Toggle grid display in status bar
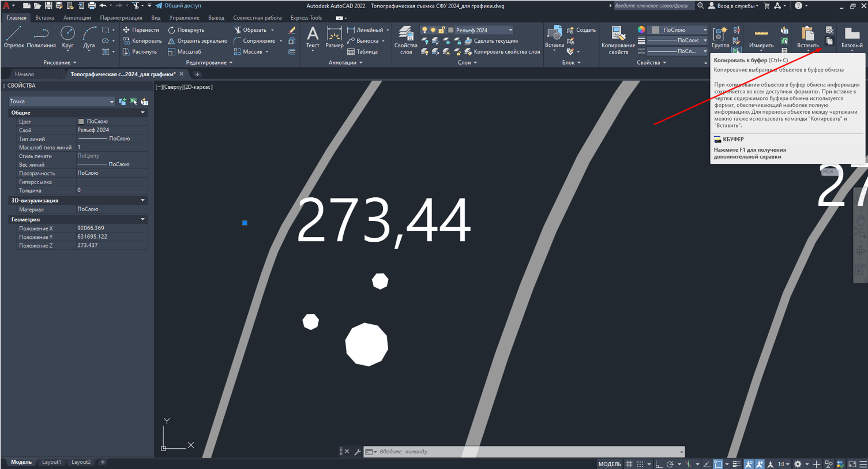The width and height of the screenshot is (868, 469). 629,464
